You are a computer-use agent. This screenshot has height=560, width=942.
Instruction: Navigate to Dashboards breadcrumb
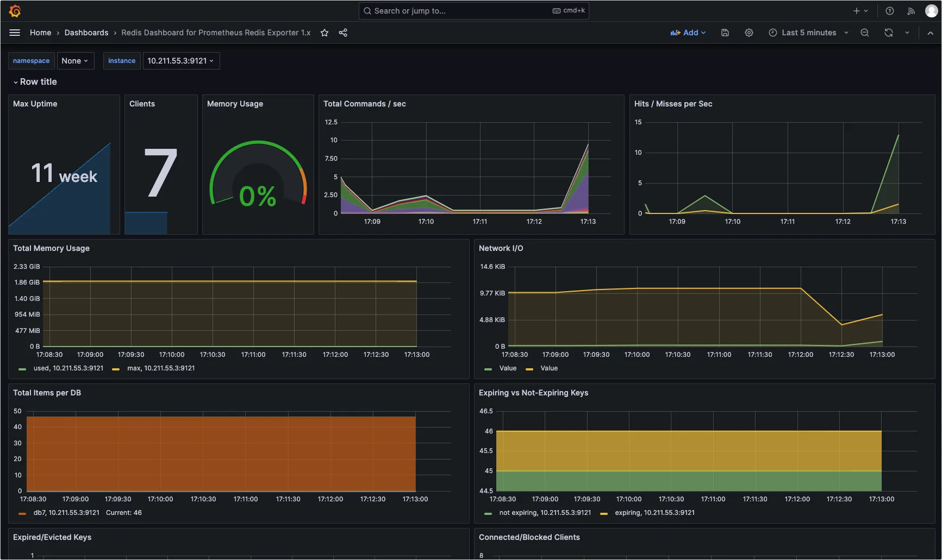[x=86, y=33]
